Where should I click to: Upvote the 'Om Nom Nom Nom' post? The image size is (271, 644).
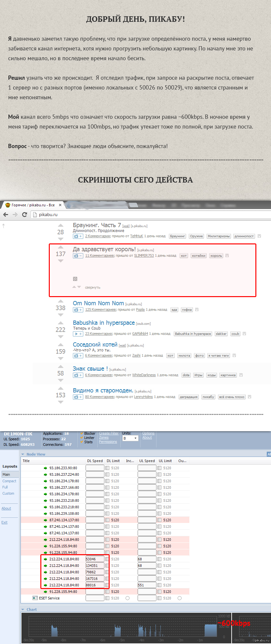coord(61,301)
